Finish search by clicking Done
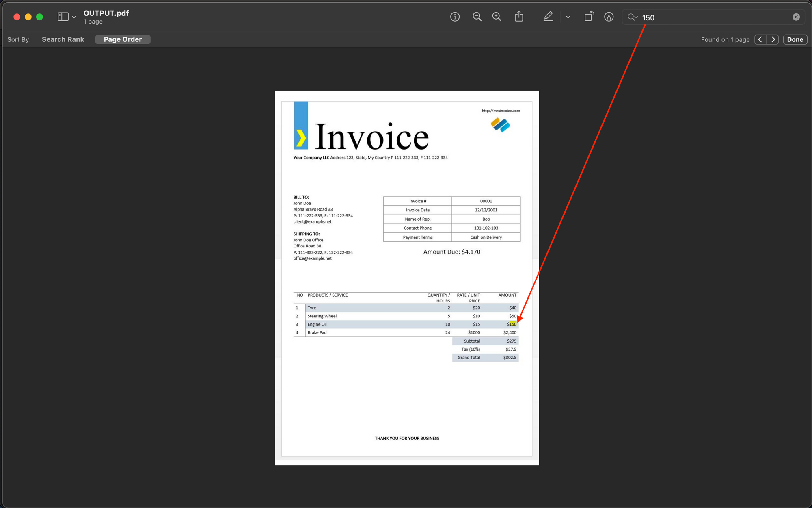Image resolution: width=812 pixels, height=508 pixels. [x=795, y=39]
